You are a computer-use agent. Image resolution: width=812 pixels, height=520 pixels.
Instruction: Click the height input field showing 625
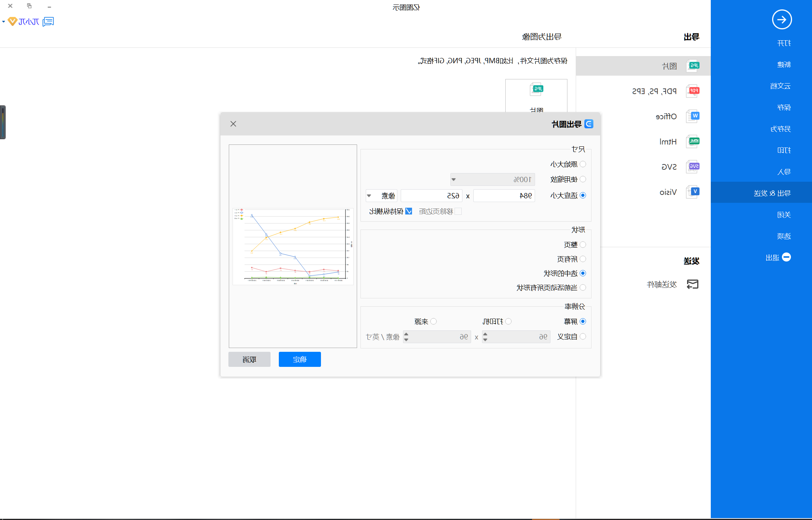click(432, 196)
